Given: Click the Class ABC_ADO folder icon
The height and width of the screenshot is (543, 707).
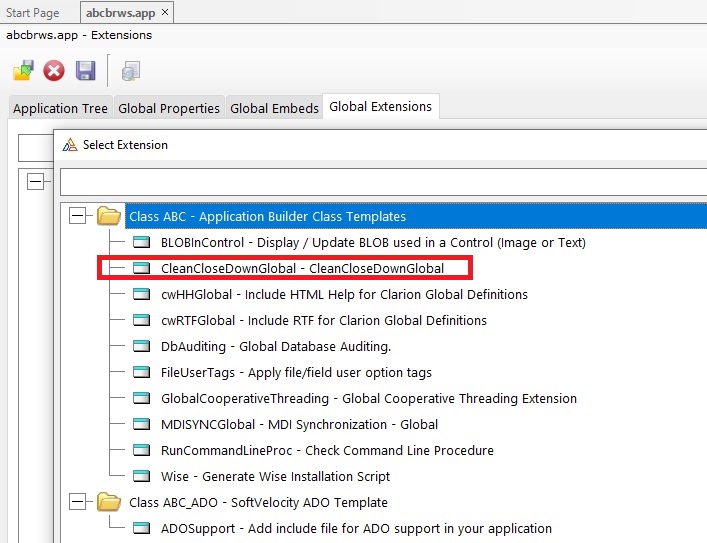Looking at the screenshot, I should click(x=109, y=502).
